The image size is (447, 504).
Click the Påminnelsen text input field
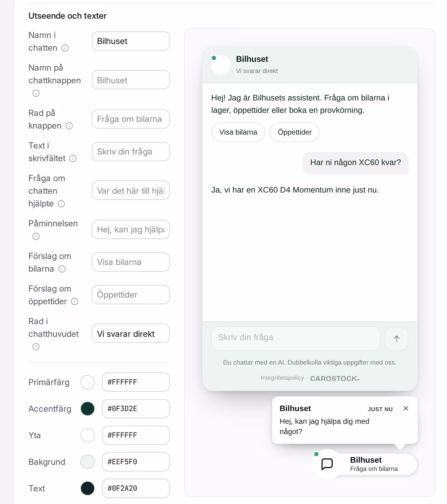(131, 229)
